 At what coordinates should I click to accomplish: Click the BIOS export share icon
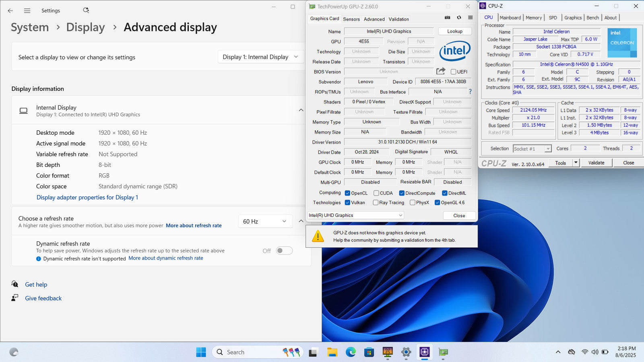point(441,71)
